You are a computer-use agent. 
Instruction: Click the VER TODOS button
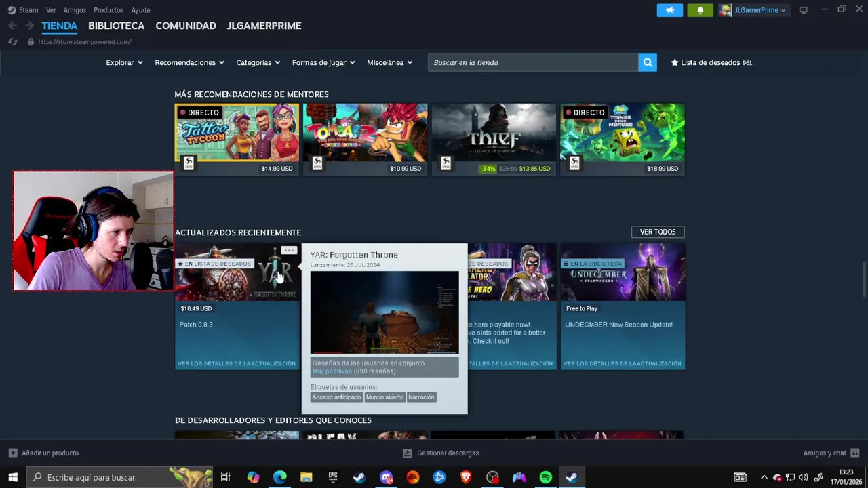point(658,232)
